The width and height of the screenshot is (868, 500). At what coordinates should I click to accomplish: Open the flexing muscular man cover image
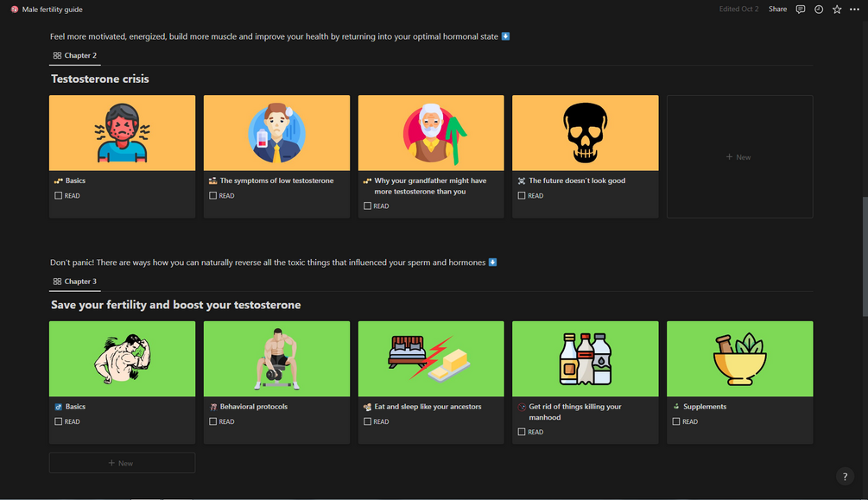(x=122, y=358)
